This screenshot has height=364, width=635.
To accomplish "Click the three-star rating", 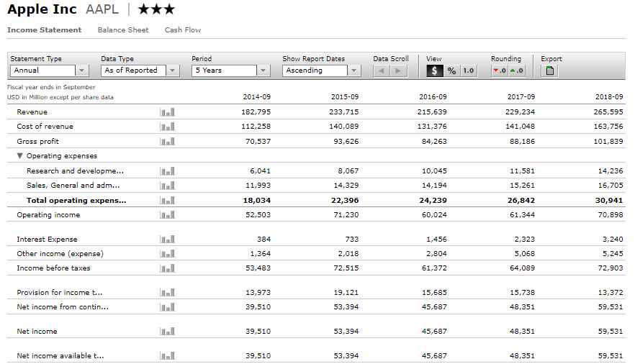I will pos(156,9).
